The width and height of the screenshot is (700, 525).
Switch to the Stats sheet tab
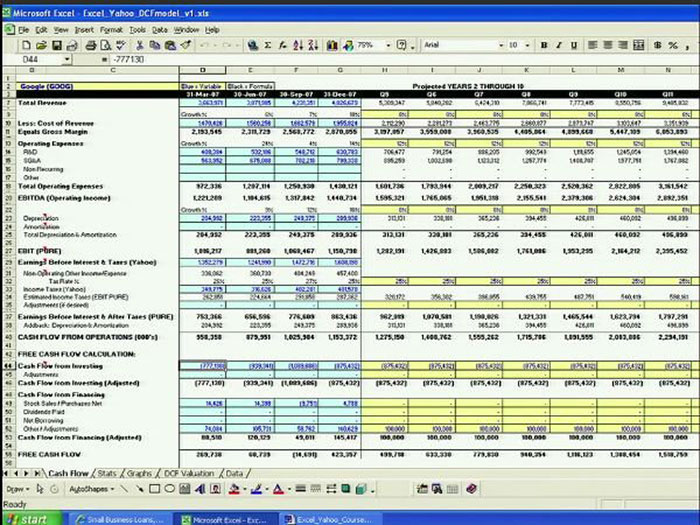107,473
